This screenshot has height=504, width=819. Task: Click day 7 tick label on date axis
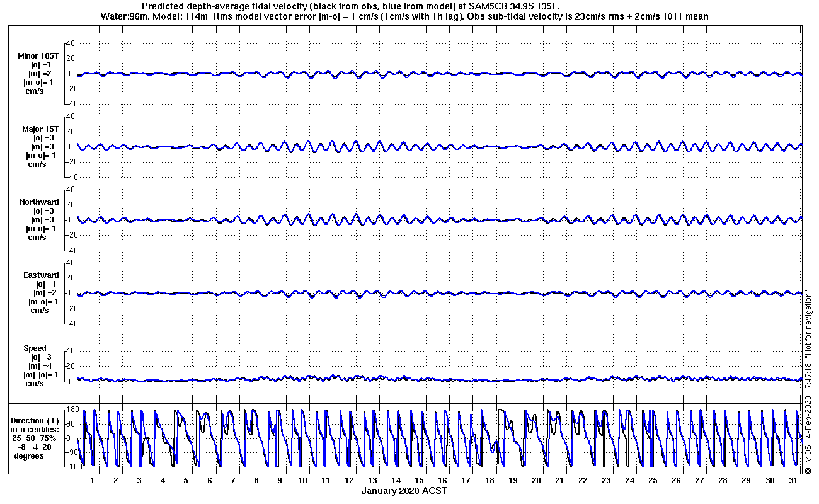tap(232, 480)
